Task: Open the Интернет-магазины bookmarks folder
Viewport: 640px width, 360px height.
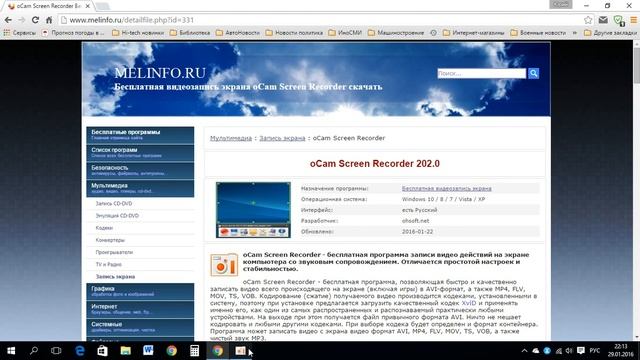Action: point(473,33)
